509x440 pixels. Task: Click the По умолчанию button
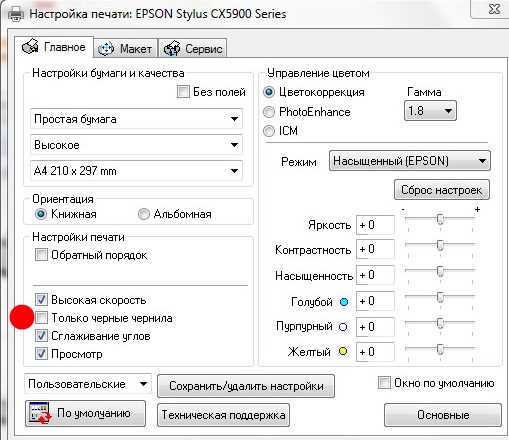pyautogui.click(x=85, y=414)
